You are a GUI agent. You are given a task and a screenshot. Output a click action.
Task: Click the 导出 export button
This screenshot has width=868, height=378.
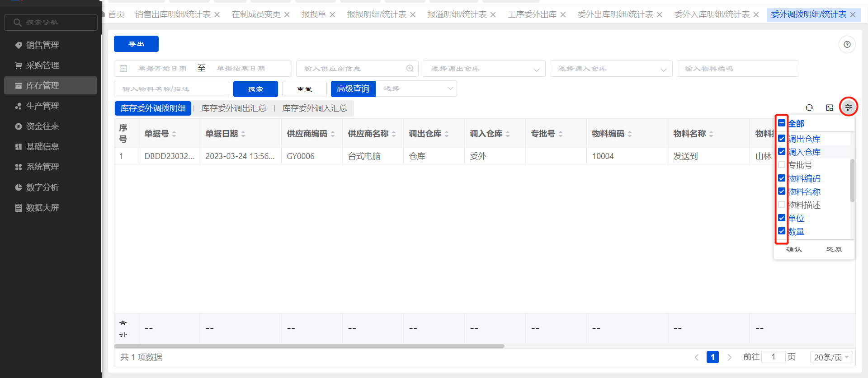(x=136, y=44)
